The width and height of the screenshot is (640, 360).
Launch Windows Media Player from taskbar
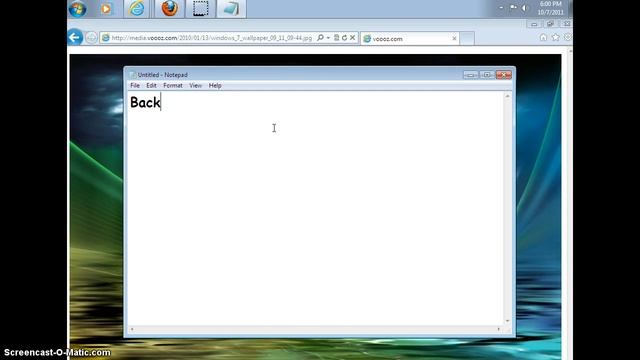click(x=106, y=9)
